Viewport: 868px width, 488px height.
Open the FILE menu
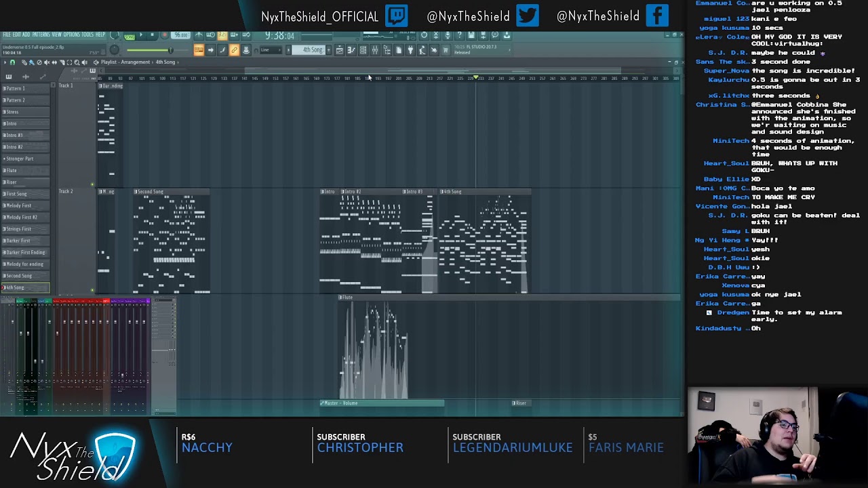[7, 35]
